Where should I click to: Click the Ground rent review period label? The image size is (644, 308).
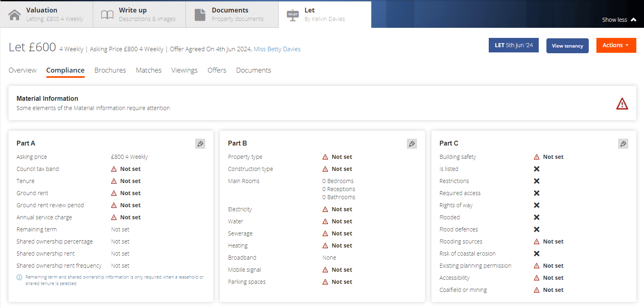point(50,205)
